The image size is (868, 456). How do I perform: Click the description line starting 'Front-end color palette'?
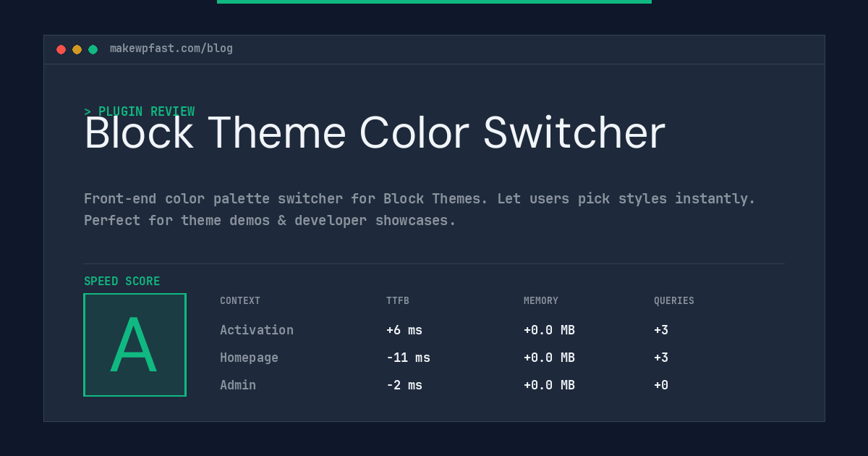420,198
